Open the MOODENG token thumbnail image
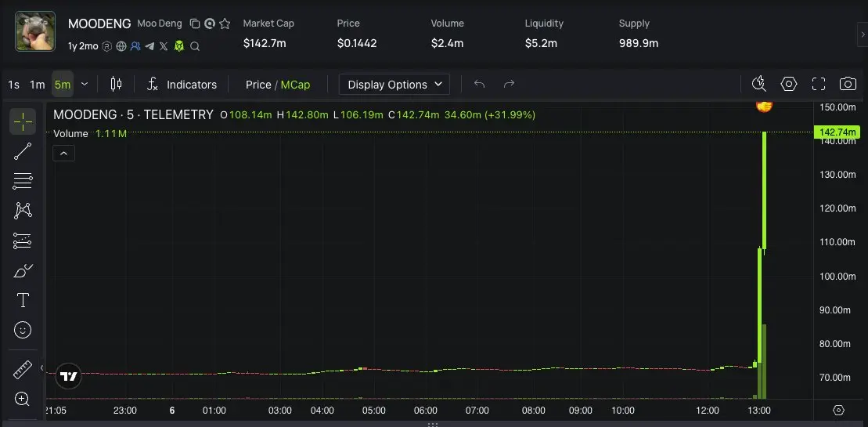This screenshot has height=427, width=868. click(x=35, y=31)
